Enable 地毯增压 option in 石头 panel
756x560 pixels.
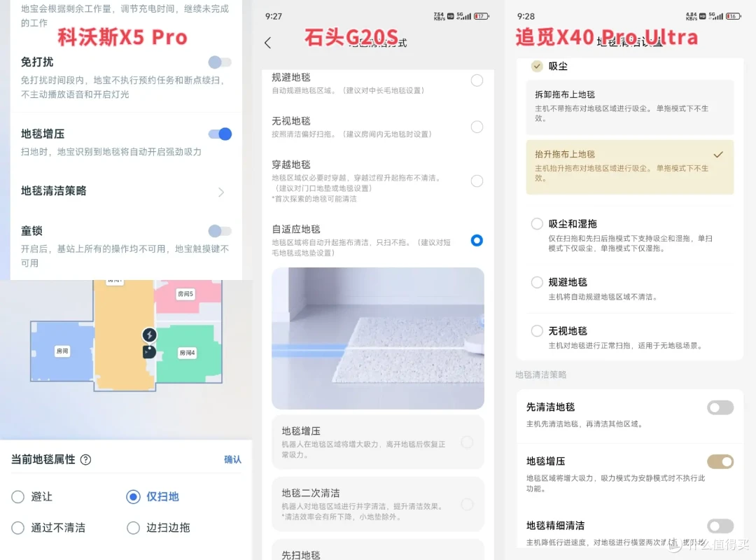point(467,442)
